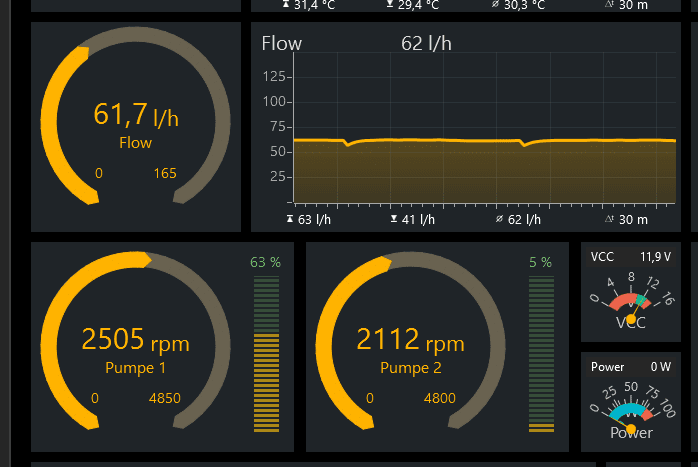
Task: Click the 30 m time span below the Flow chart
Action: click(633, 219)
